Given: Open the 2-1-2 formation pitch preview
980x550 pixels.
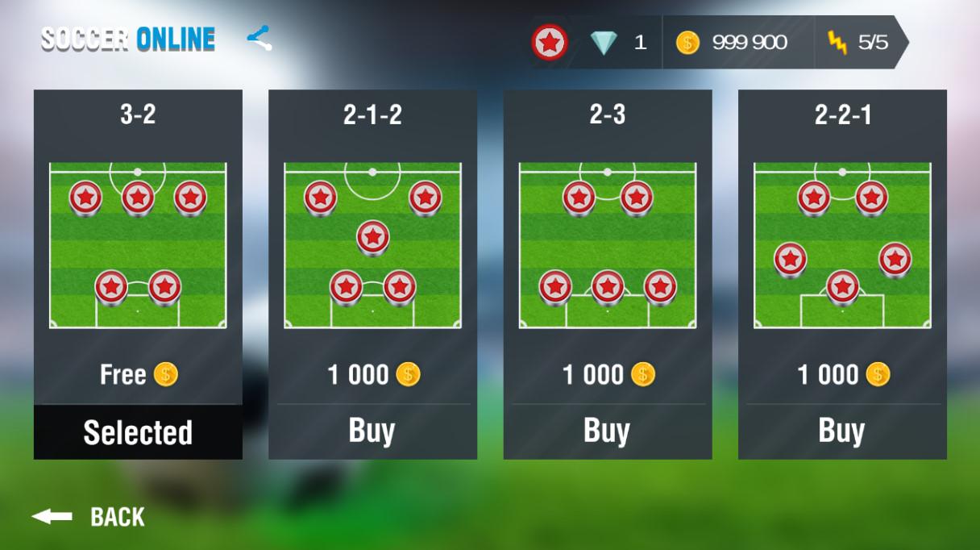Looking at the screenshot, I should point(372,245).
